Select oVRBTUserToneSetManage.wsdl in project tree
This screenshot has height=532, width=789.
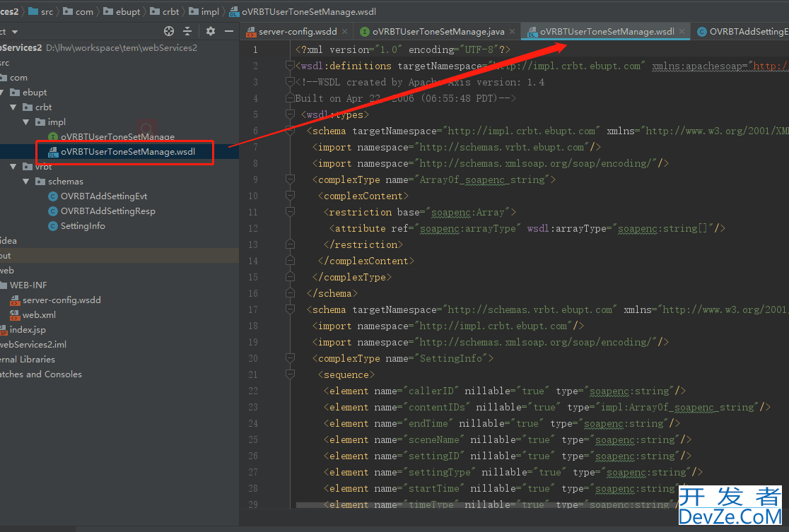[x=128, y=151]
